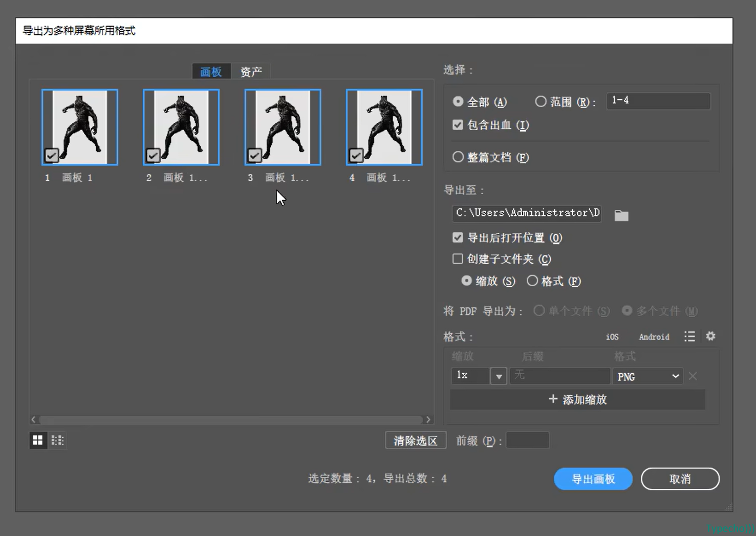
Task: Switch to large thumbnail grid view
Action: pyautogui.click(x=37, y=440)
